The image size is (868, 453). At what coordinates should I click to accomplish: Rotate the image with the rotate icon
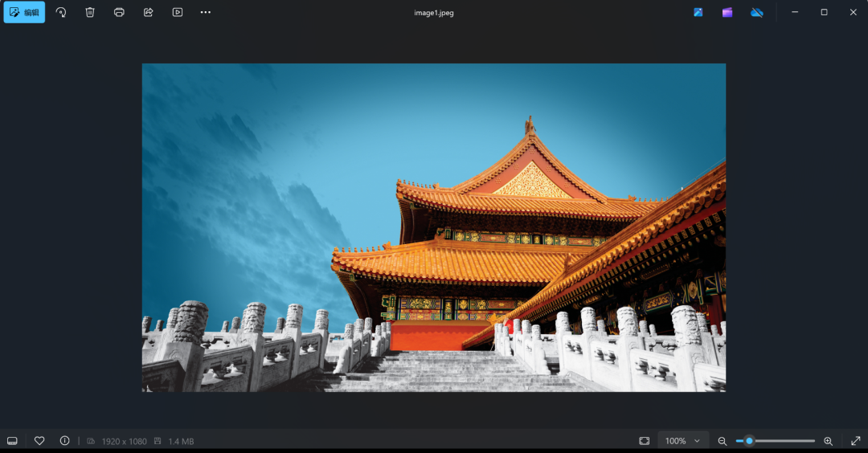pos(61,12)
